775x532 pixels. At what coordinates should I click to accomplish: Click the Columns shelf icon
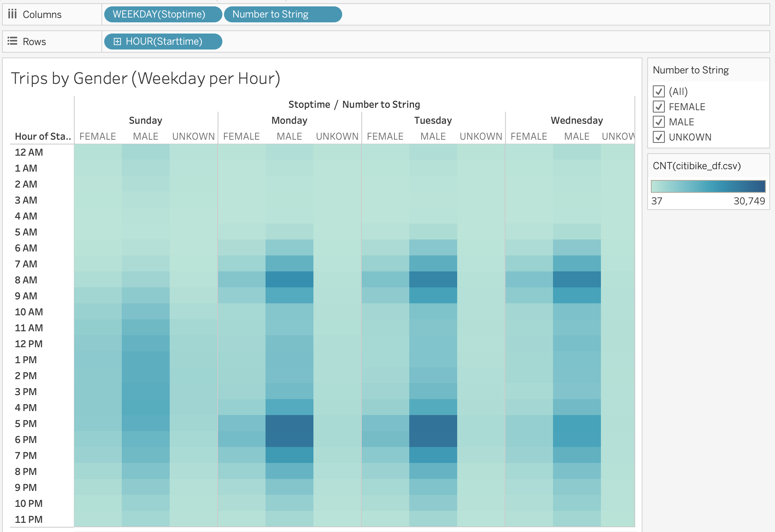pos(12,14)
